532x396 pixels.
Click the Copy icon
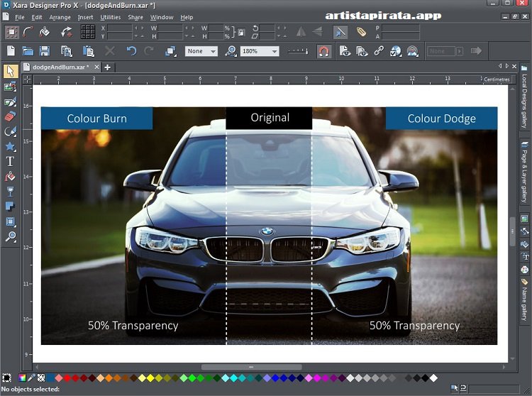pos(67,51)
